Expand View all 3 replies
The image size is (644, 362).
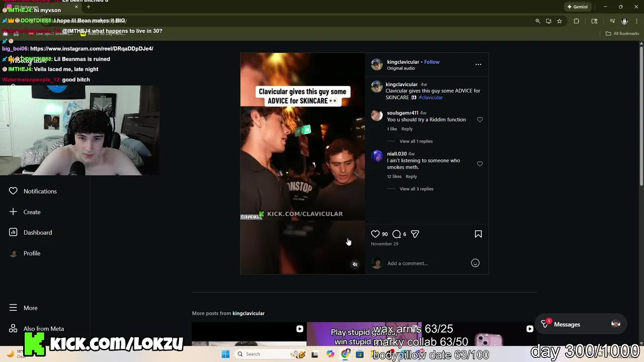click(416, 189)
